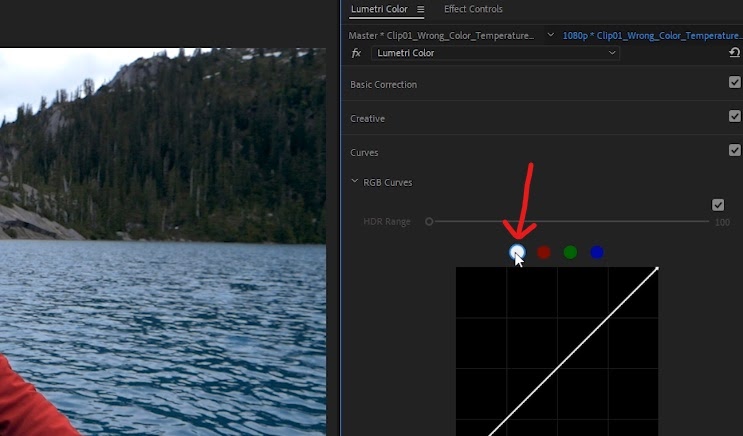Toggle the fx effect bypass icon
This screenshot has width=743, height=436.
356,53
